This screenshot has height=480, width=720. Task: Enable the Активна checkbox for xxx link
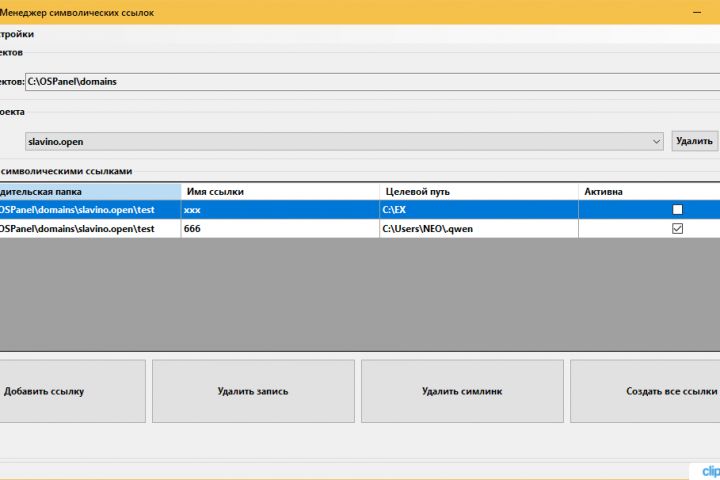pos(677,209)
